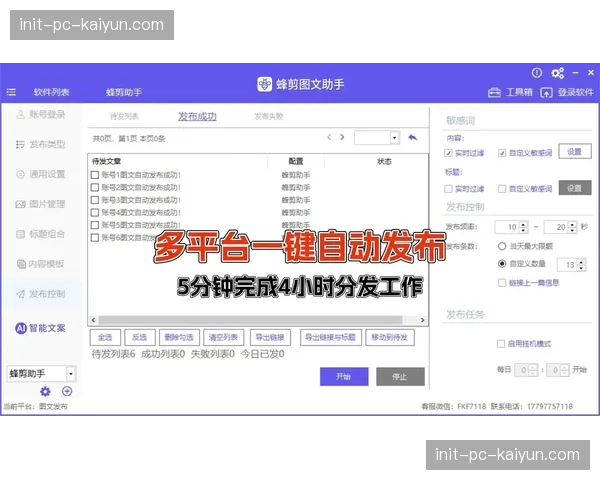Click the 反选 button
Screen dimensions: 600x480
(x=140, y=337)
